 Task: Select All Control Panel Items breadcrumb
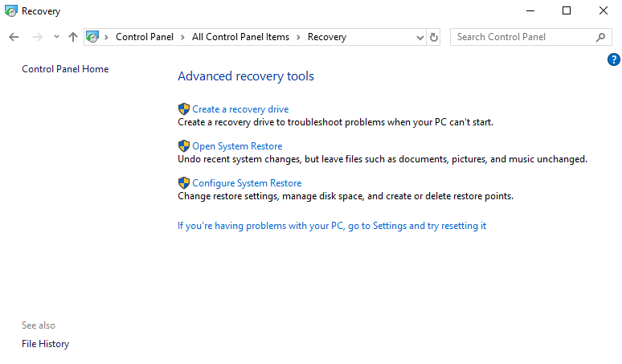[240, 37]
